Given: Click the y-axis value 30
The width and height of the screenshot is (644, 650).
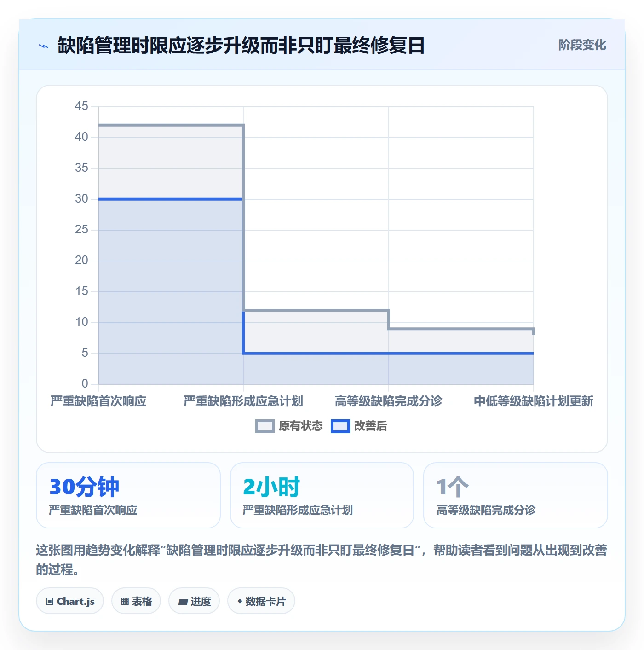Looking at the screenshot, I should coord(81,199).
